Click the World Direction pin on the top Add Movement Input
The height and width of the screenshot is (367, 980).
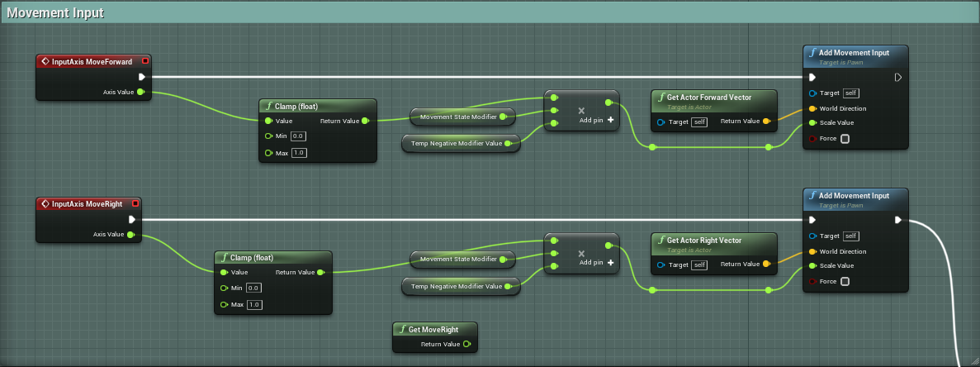(x=812, y=108)
